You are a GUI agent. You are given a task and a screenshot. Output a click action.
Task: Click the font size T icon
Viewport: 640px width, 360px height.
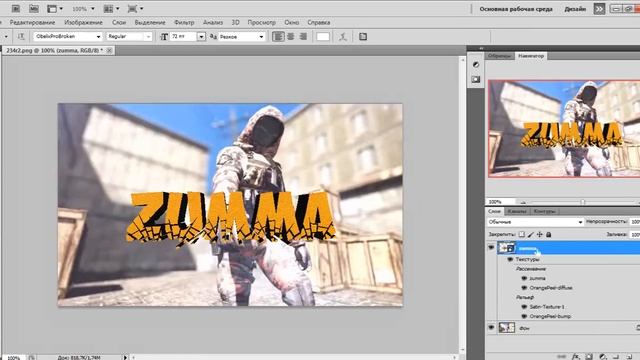[x=164, y=37]
